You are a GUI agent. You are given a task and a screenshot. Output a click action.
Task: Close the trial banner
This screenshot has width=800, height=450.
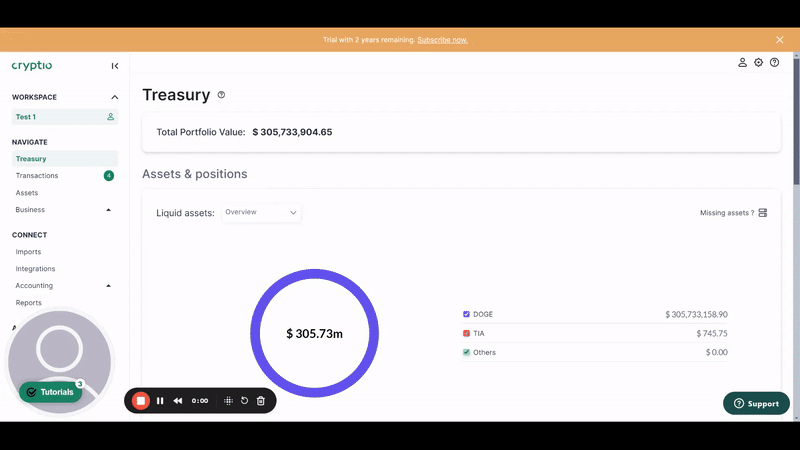780,40
